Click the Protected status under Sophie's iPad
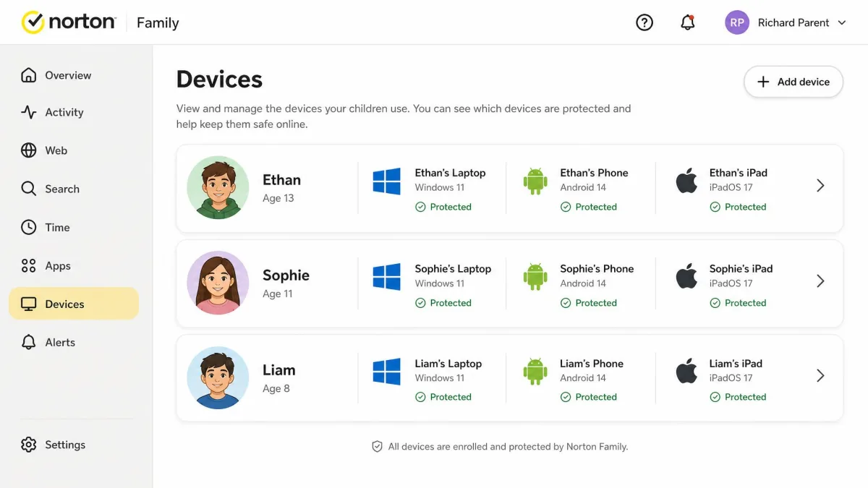The height and width of the screenshot is (488, 868). coord(738,303)
